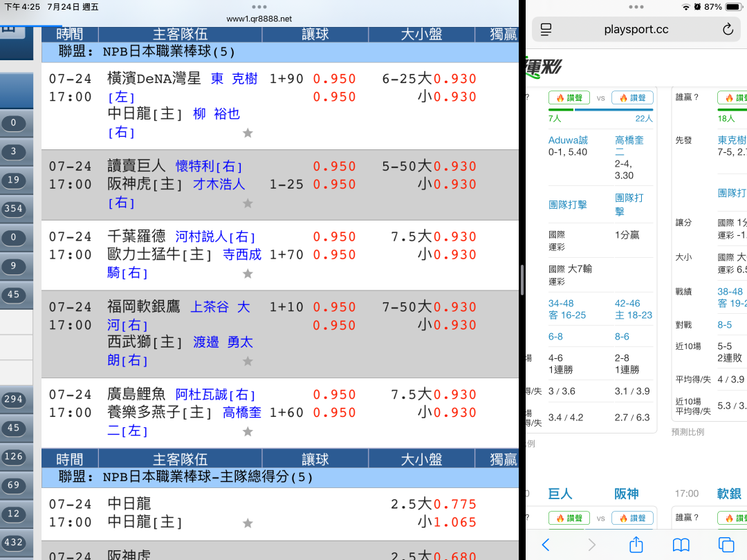Tap the Safari back arrow
This screenshot has width=747, height=560.
pos(546,544)
